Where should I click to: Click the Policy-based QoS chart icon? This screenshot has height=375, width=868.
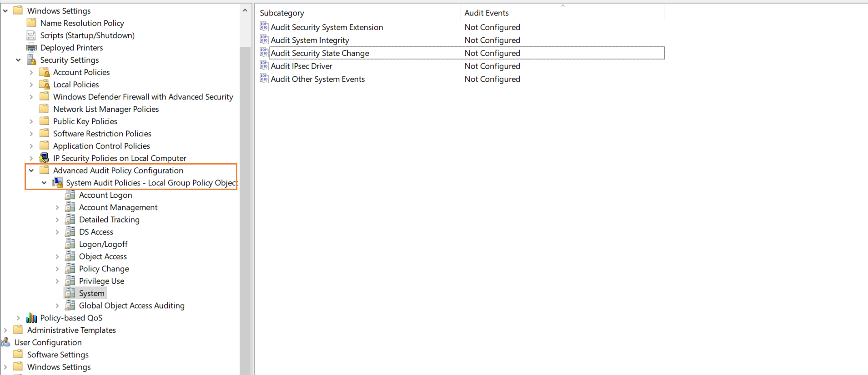[31, 317]
